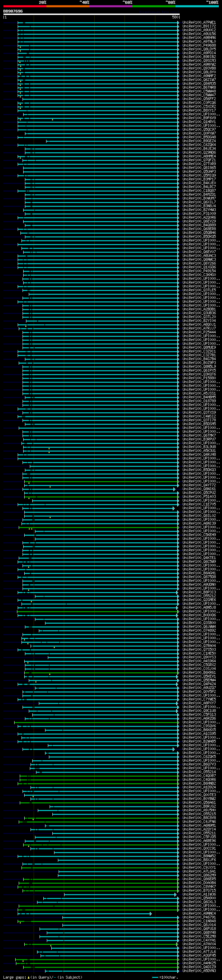222x980 pixels.
Task: Select label UniRef100_P51403
Action: point(199,496)
